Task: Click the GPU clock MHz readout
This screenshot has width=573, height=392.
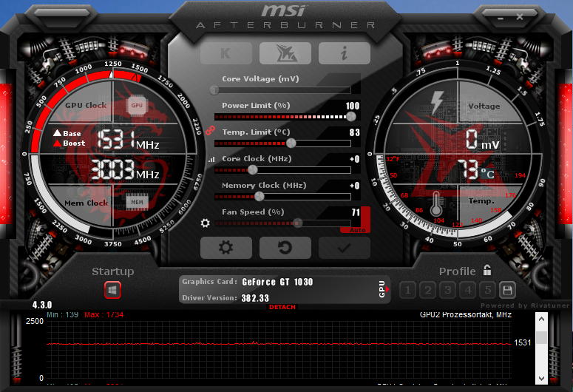Action: [x=128, y=139]
